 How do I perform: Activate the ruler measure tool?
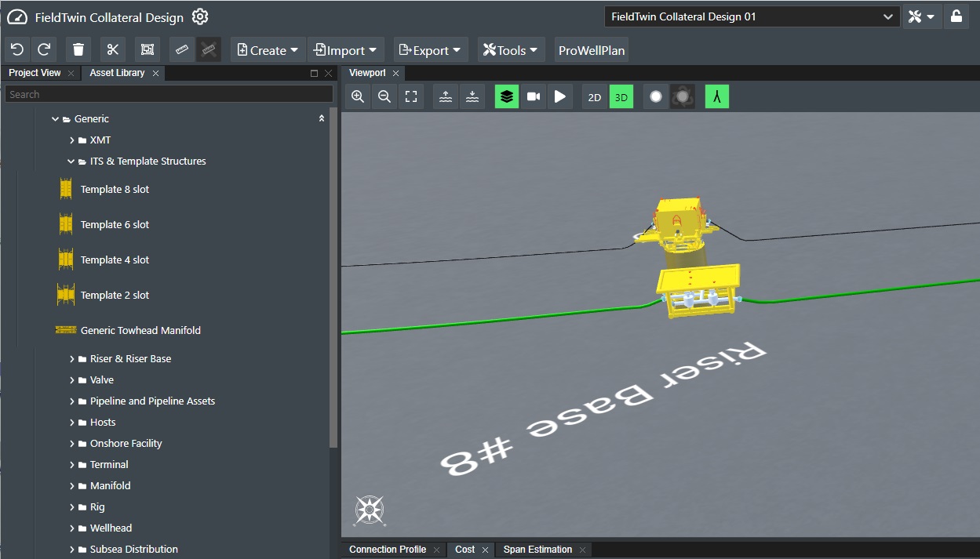[x=182, y=50]
